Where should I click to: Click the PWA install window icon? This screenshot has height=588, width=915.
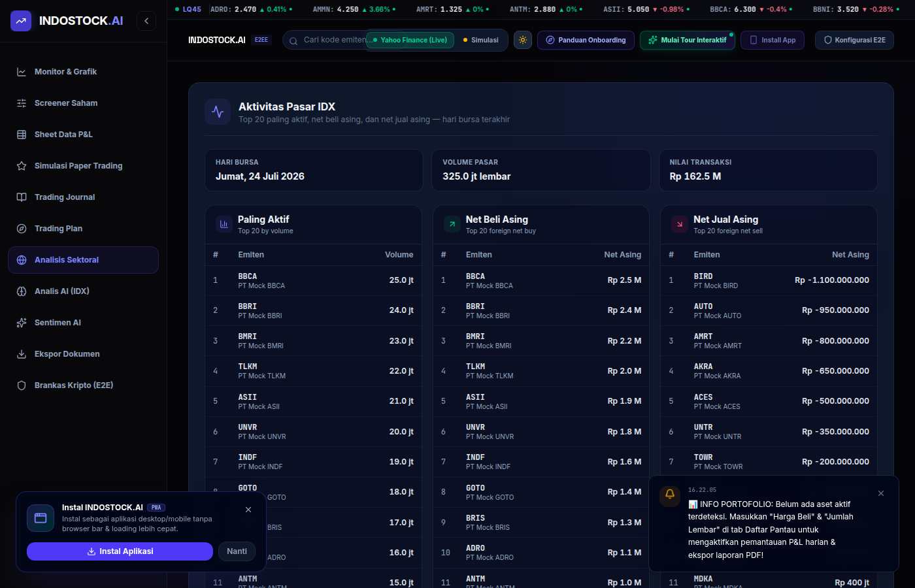coord(41,518)
